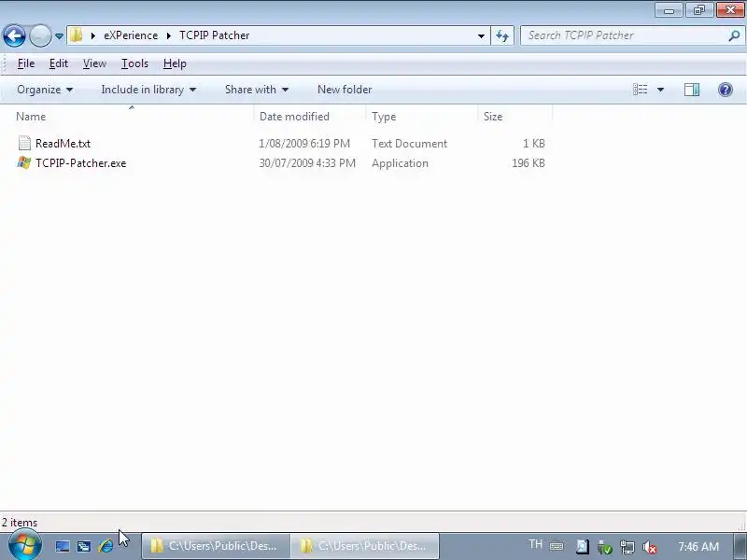Click the TCPIP-Patcher.exe application icon

[x=24, y=162]
